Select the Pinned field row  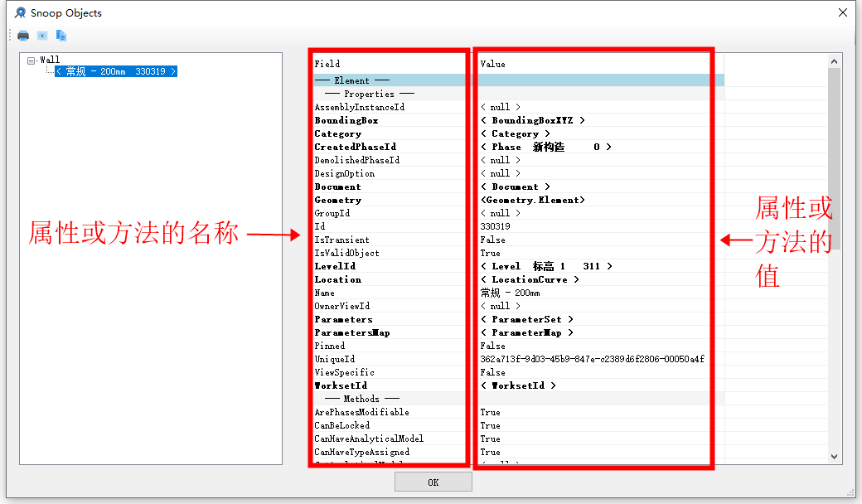pos(330,346)
